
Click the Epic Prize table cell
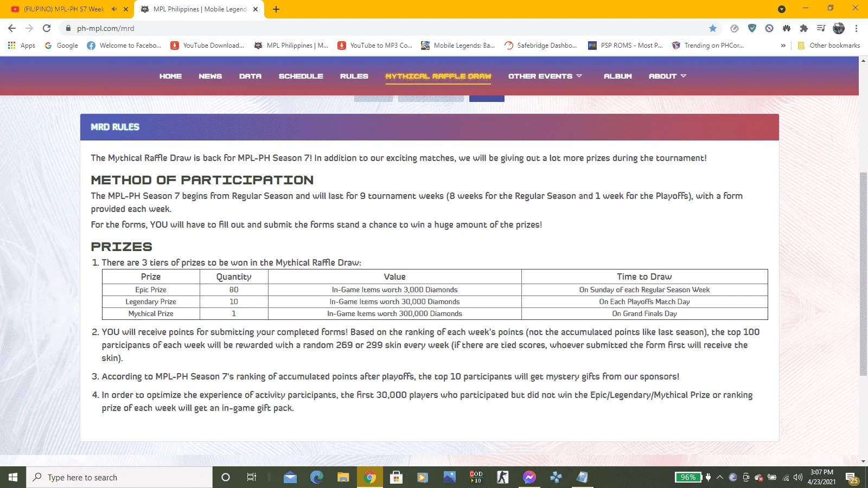click(151, 290)
